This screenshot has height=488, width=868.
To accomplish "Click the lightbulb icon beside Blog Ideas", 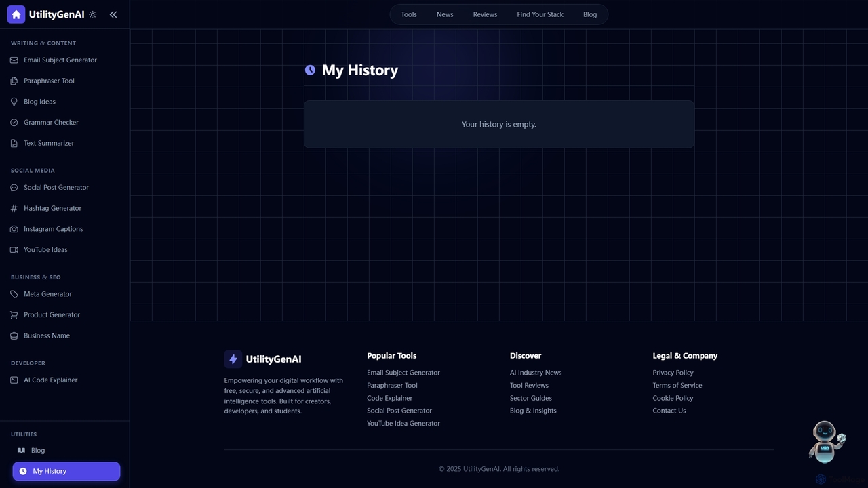I will tap(14, 102).
